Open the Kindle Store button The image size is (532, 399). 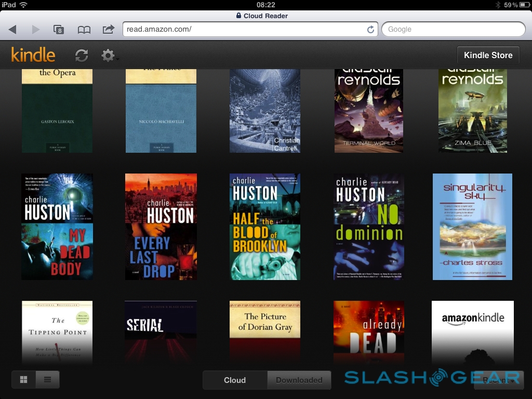[488, 55]
